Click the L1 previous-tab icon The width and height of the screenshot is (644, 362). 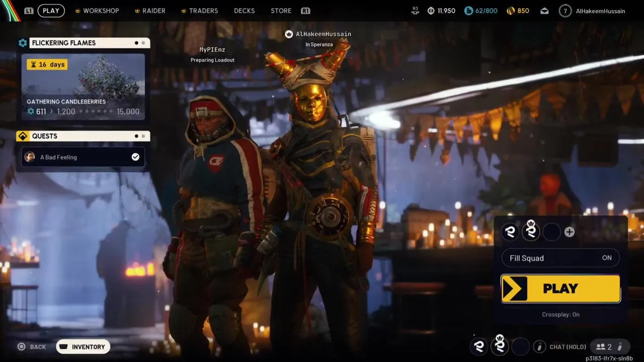pyautogui.click(x=29, y=11)
